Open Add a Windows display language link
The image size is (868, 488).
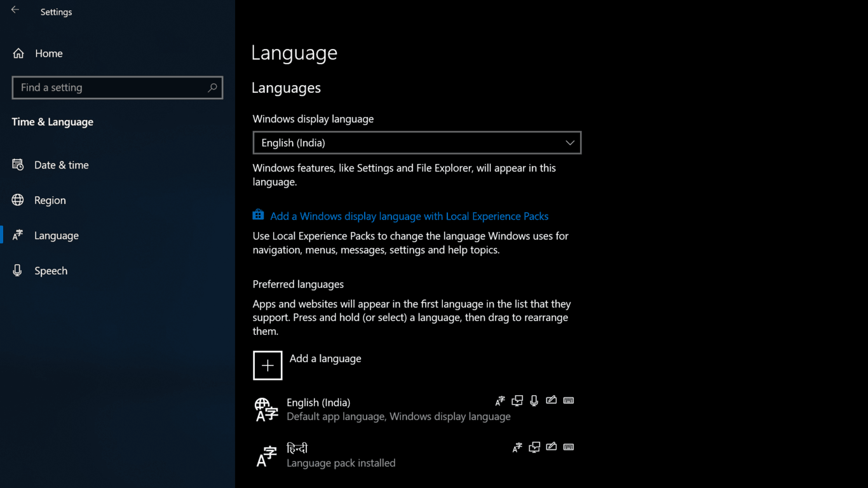pos(409,216)
